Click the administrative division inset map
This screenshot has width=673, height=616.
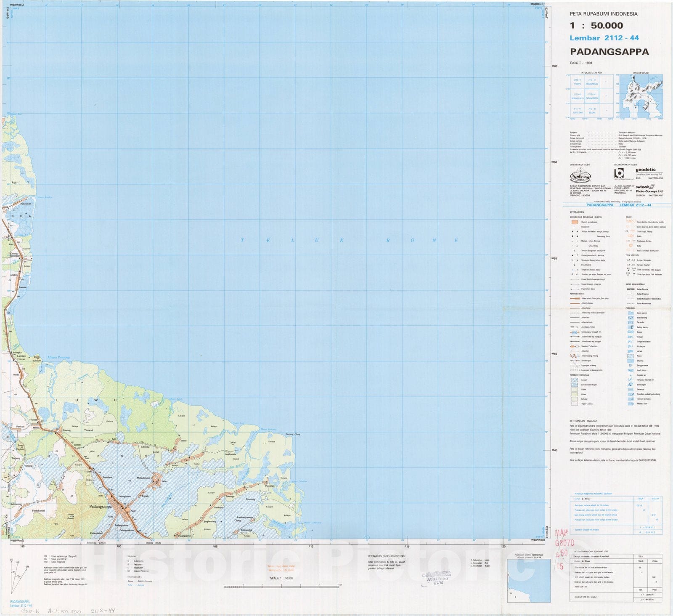528,581
